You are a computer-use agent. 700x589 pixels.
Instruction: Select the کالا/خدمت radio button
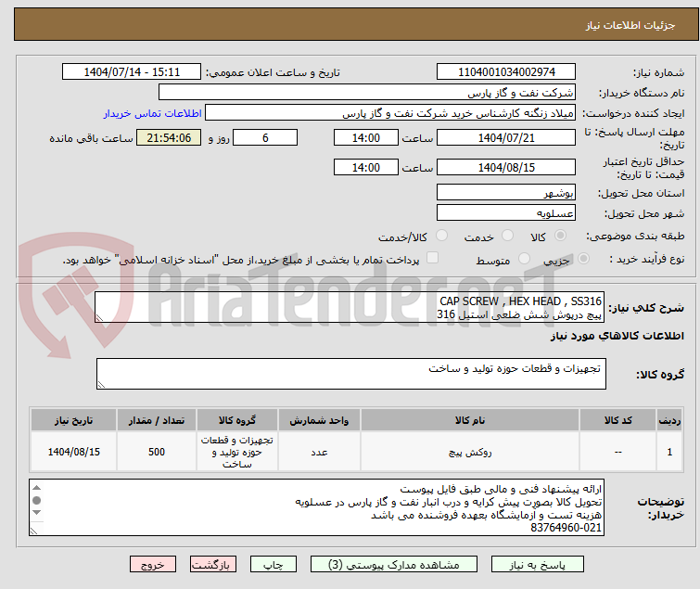coord(441,236)
